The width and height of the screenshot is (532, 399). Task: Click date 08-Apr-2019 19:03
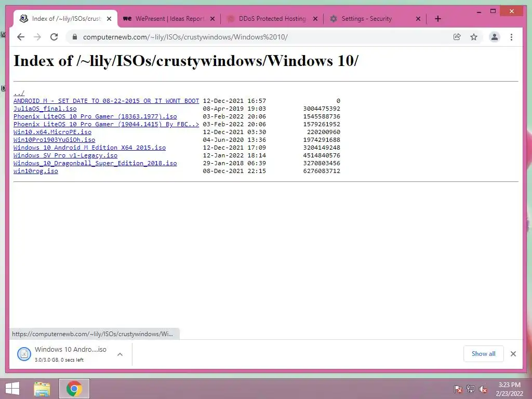pos(234,109)
